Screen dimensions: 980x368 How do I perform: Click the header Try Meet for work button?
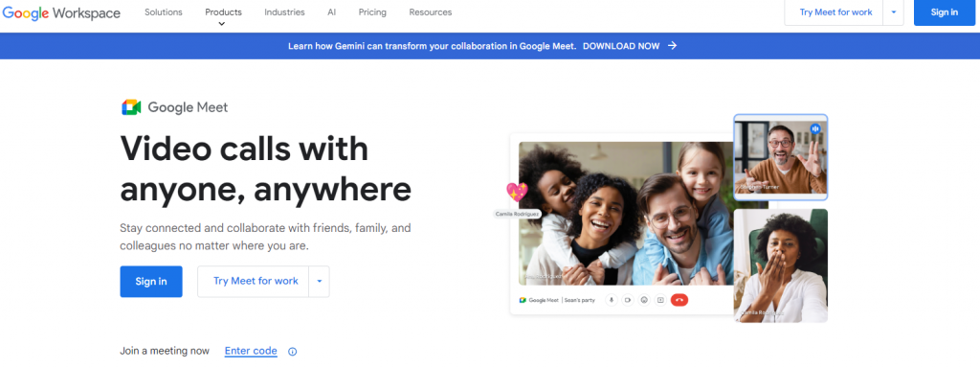click(x=835, y=12)
